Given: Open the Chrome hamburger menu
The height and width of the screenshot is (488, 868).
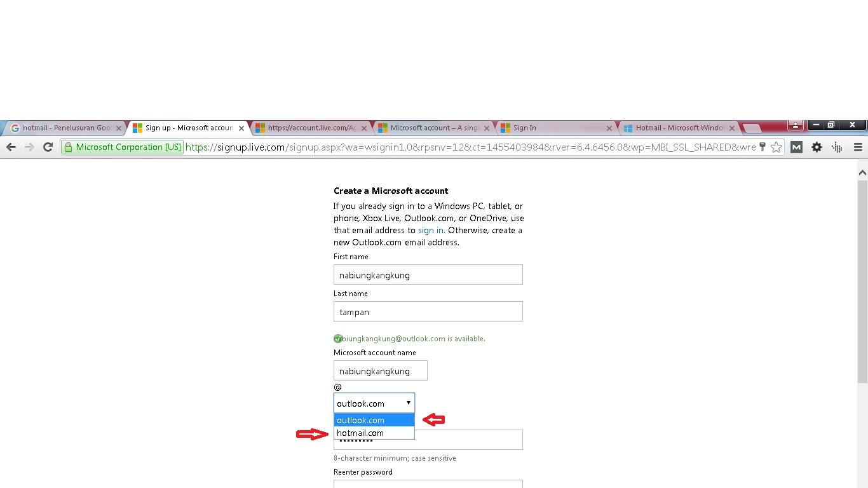Looking at the screenshot, I should (858, 147).
